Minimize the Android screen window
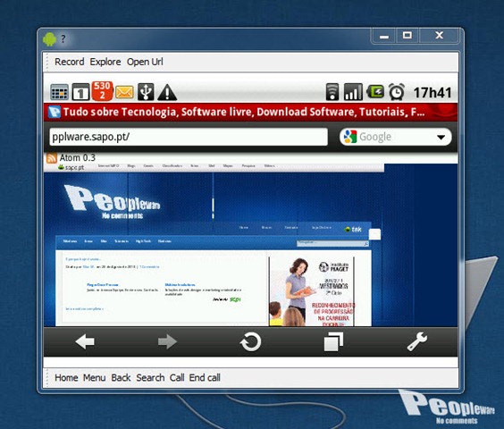This screenshot has width=504, height=429. tap(383, 36)
